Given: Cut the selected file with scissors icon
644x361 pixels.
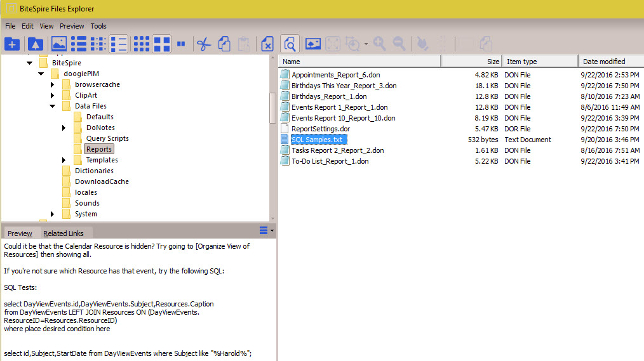Looking at the screenshot, I should (204, 44).
